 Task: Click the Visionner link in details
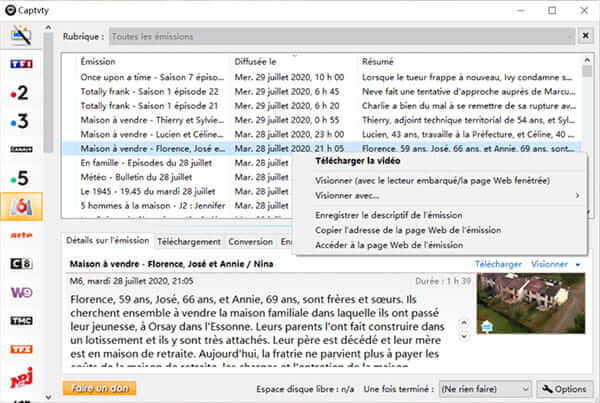pyautogui.click(x=549, y=264)
